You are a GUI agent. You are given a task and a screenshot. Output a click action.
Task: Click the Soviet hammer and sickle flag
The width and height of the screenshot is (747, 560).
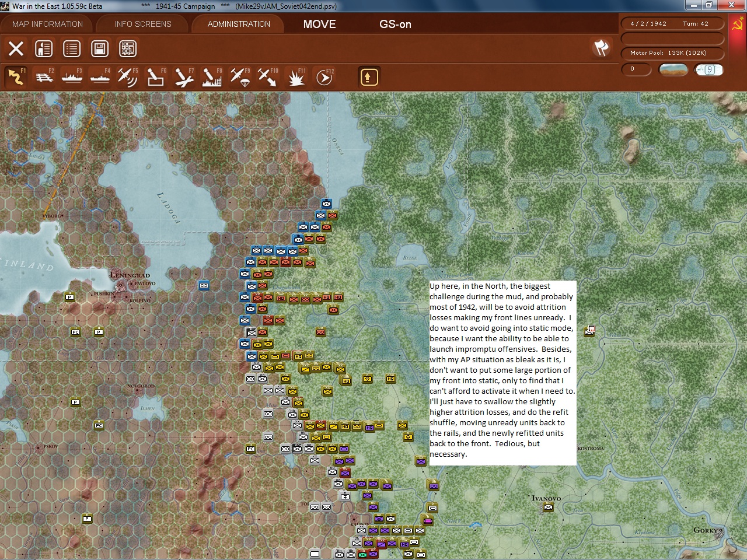point(737,24)
